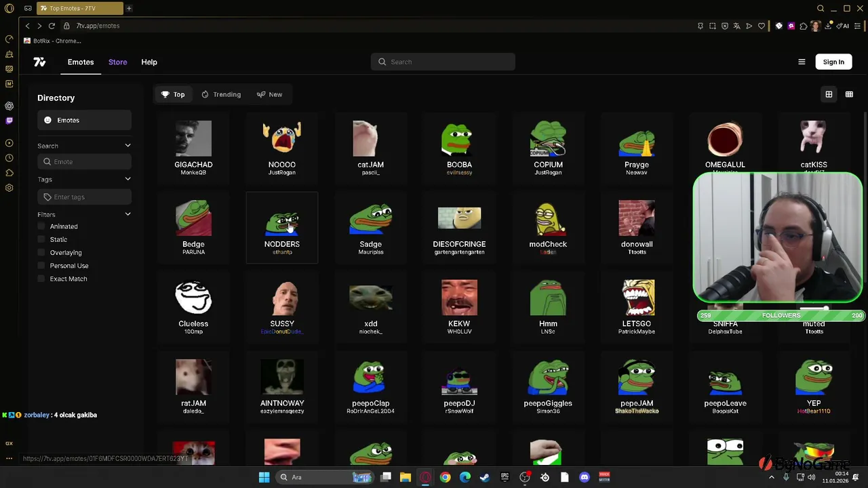Viewport: 868px width, 488px height.
Task: Open the Help navigation item
Action: point(149,62)
